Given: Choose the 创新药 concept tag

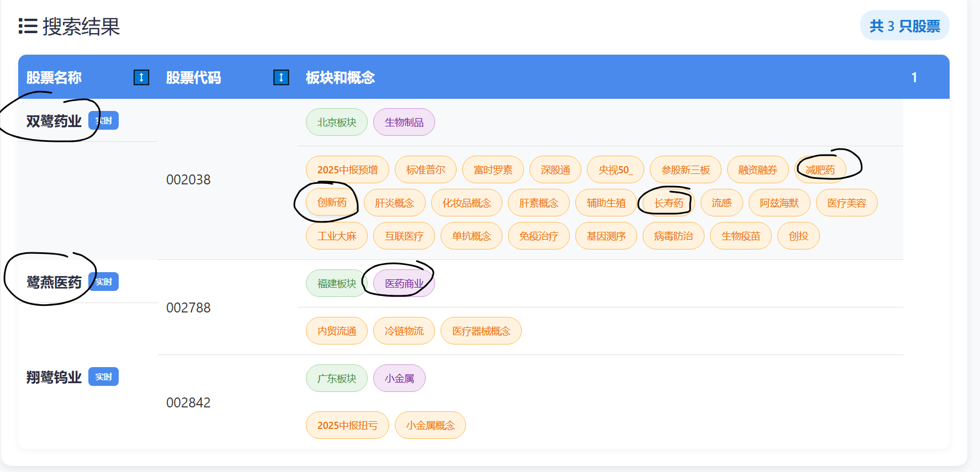Looking at the screenshot, I should [332, 203].
